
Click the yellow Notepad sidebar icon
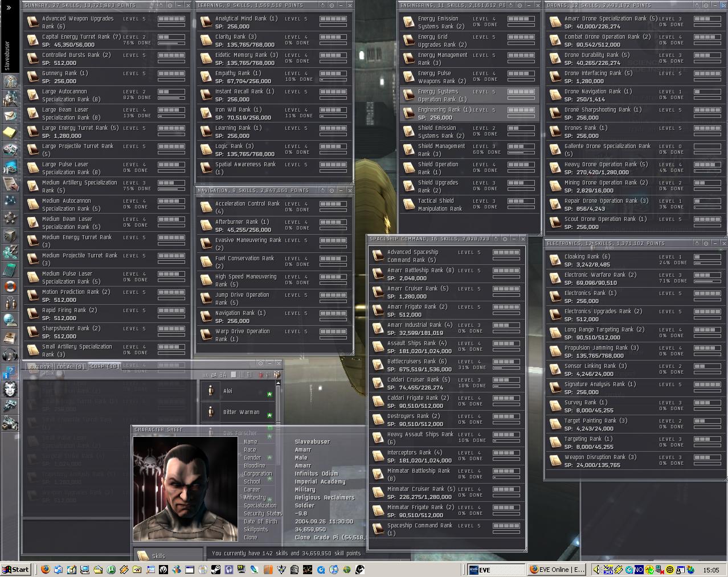[x=10, y=133]
